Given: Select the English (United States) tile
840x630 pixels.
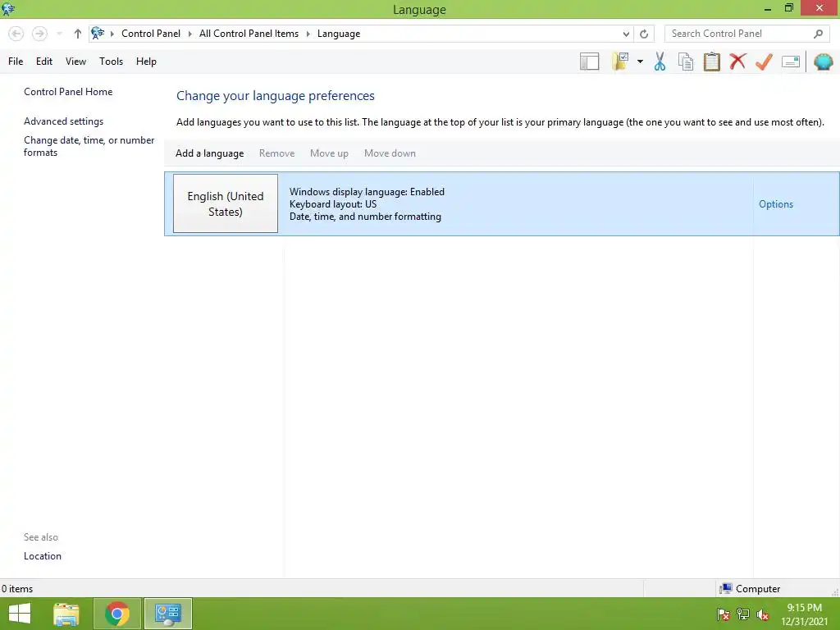Looking at the screenshot, I should click(x=226, y=203).
